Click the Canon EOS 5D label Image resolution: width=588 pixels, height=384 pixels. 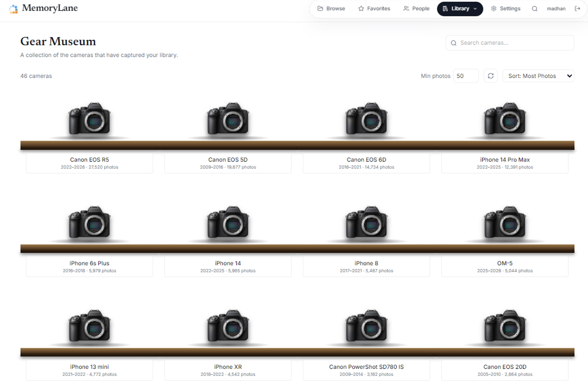click(228, 160)
